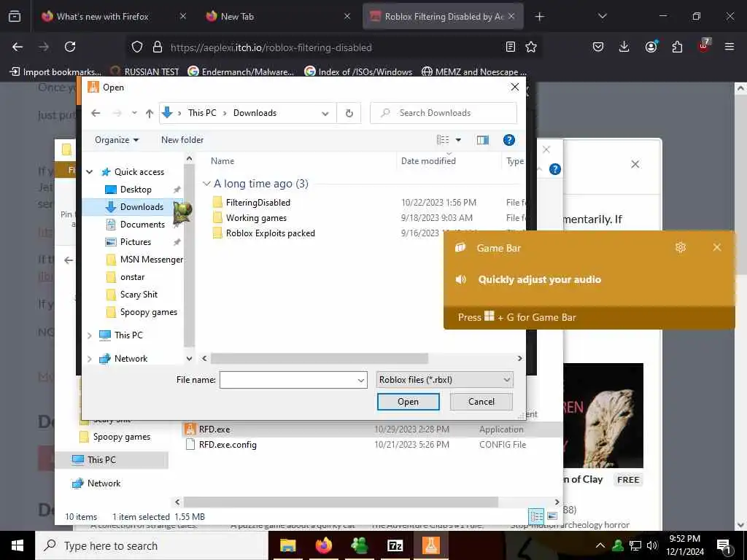Sort by the Name column header
This screenshot has width=747, height=560.
222,161
